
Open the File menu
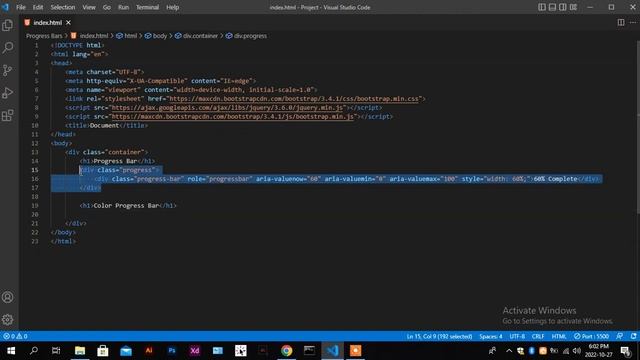pyautogui.click(x=21, y=7)
